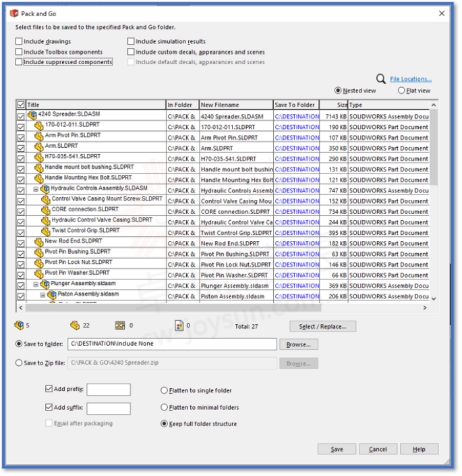462x476 pixels.
Task: Open the File Locations link
Action: pos(411,79)
